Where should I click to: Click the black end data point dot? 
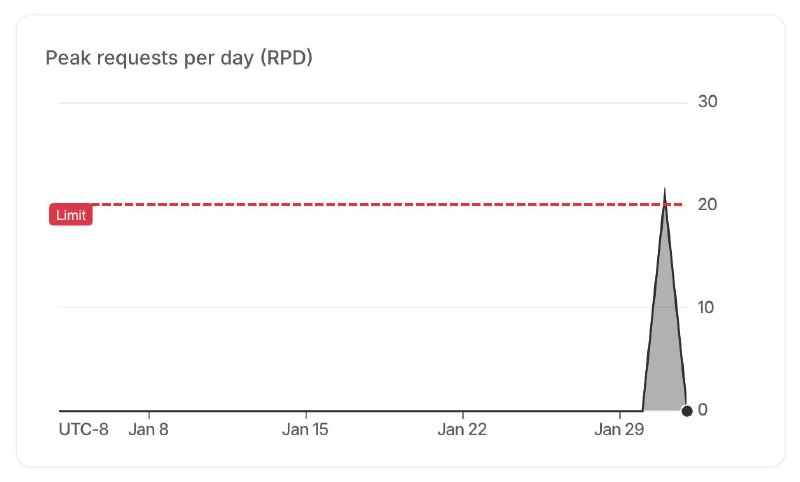(687, 410)
